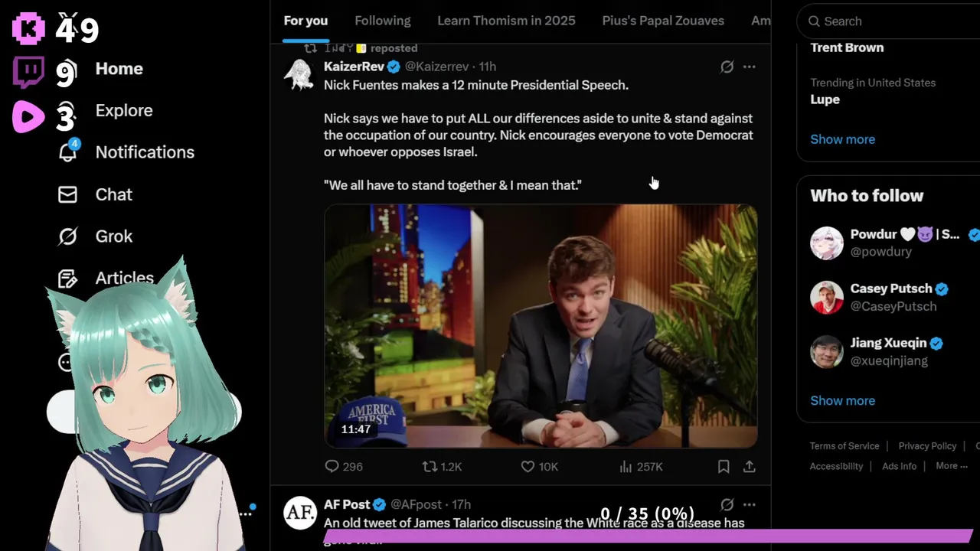Click the search magnifier icon
Viewport: 980px width, 551px height.
[x=814, y=21]
